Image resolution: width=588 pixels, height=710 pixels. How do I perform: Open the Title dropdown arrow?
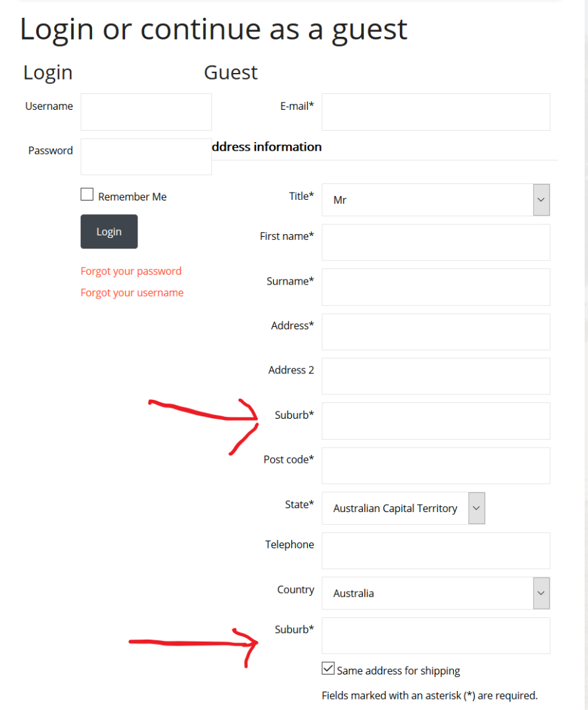541,200
